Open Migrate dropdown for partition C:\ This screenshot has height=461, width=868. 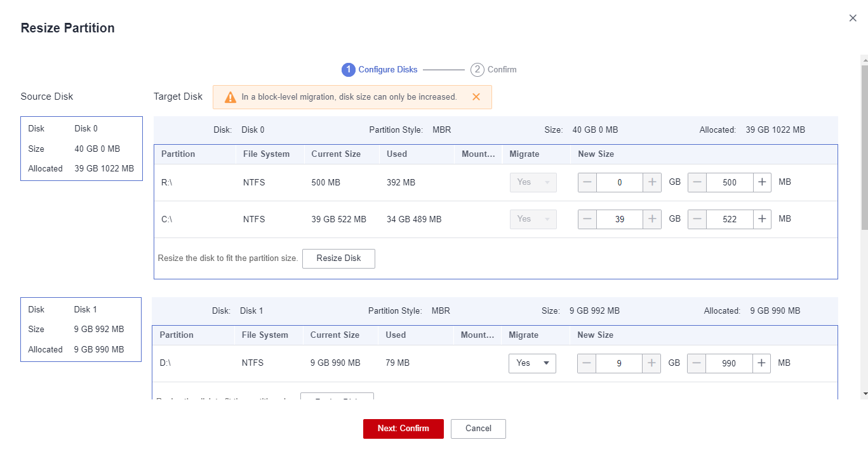pyautogui.click(x=533, y=219)
